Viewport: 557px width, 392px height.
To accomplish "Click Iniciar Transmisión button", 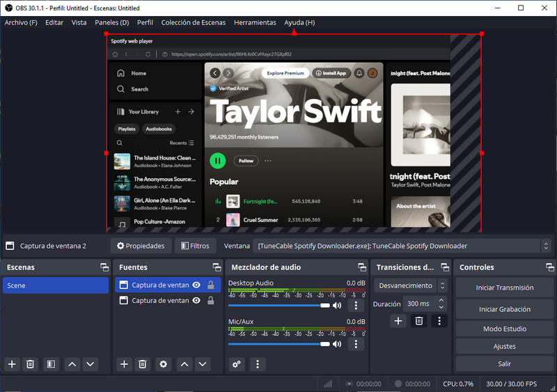I will [504, 288].
